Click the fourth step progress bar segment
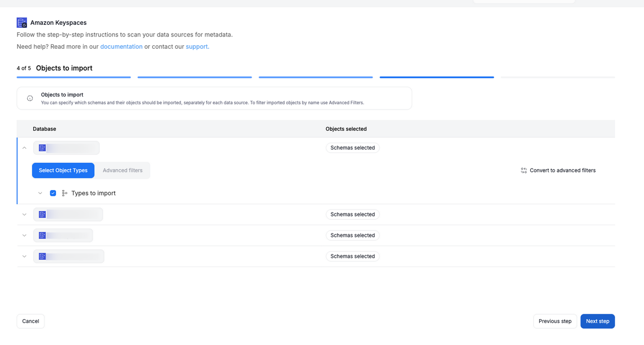 pyautogui.click(x=437, y=77)
